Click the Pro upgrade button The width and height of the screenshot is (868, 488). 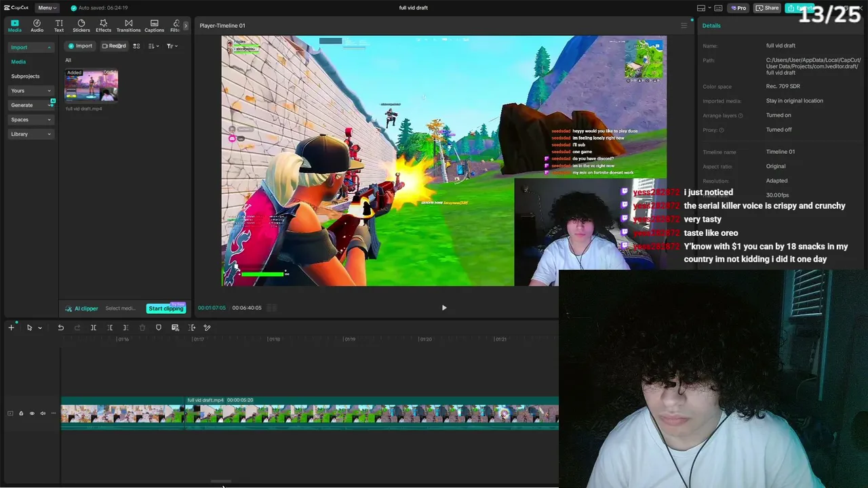[x=739, y=8]
